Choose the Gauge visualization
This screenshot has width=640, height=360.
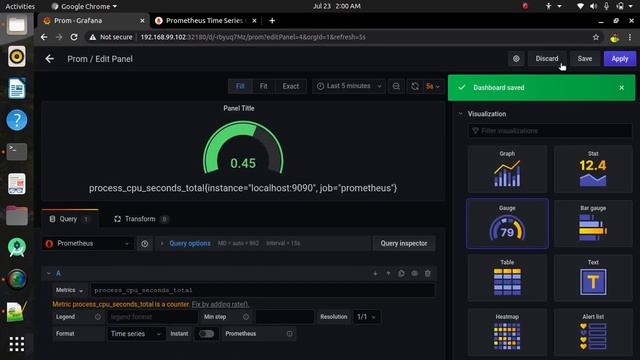pos(507,224)
